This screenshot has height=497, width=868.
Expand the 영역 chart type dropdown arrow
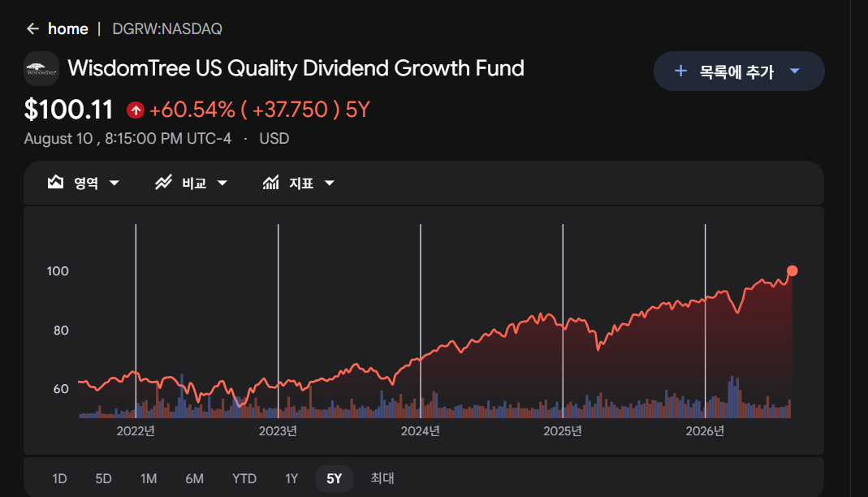[x=114, y=184]
